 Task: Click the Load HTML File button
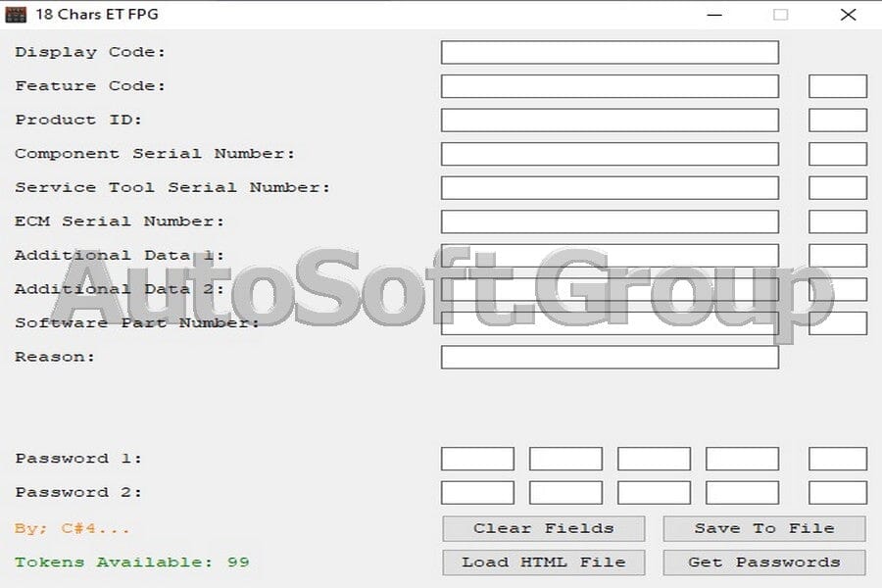point(543,562)
